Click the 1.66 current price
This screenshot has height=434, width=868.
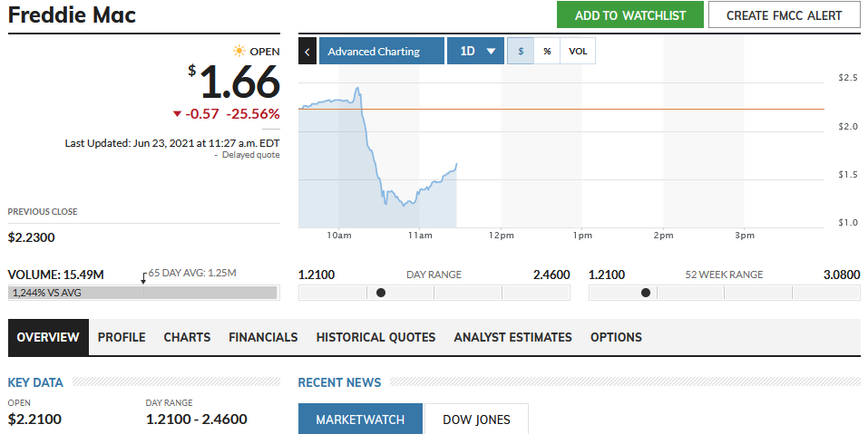click(x=239, y=82)
